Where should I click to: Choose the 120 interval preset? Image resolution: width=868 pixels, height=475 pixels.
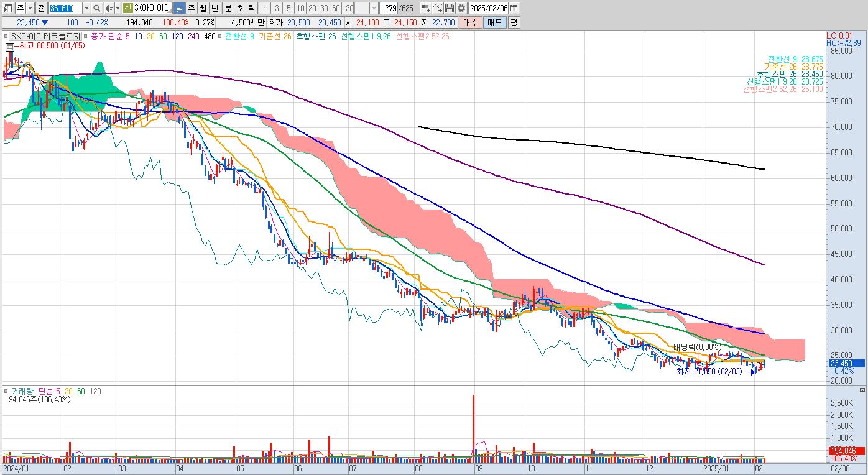click(x=348, y=8)
